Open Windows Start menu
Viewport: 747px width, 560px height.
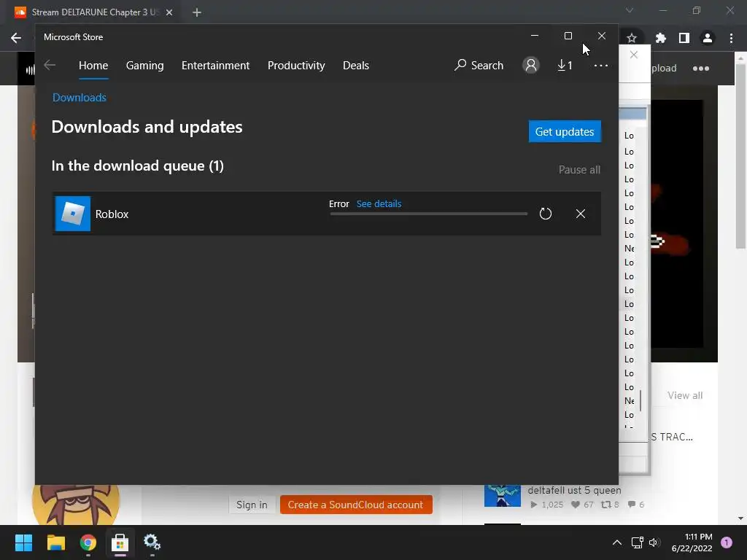point(23,542)
